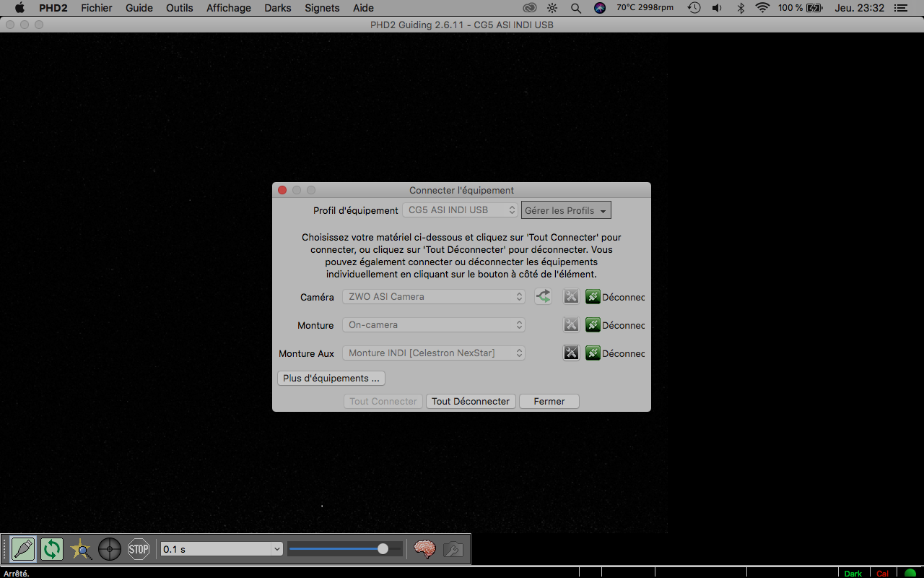Image resolution: width=924 pixels, height=578 pixels.
Task: Open camera setup with the wrench icon
Action: coord(571,296)
